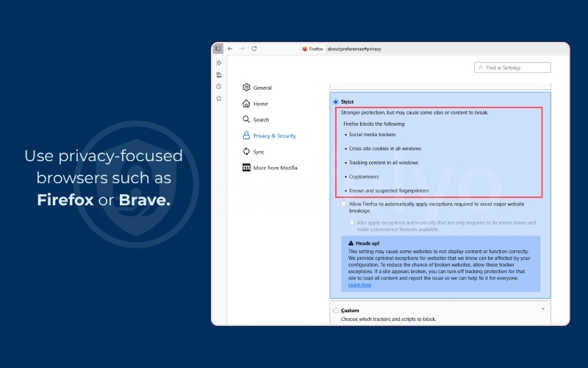
Task: Click "Known and suspected fingerprinters" text
Action: 389,191
